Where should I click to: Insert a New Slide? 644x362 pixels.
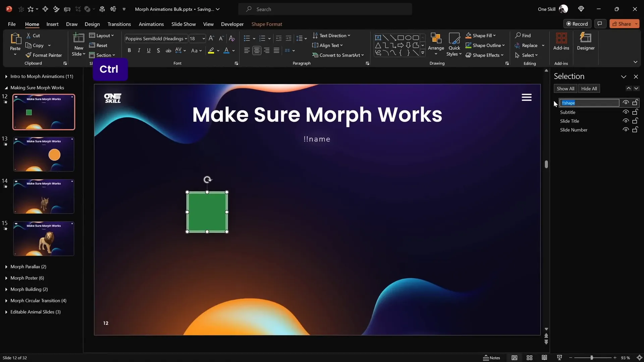(79, 45)
